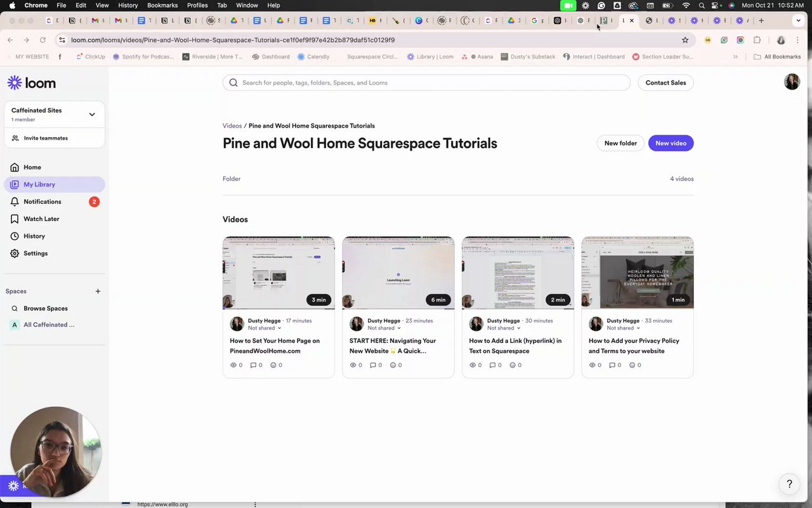Bookmark this page with the star icon
Screen dimensions: 812x508
[x=685, y=40]
